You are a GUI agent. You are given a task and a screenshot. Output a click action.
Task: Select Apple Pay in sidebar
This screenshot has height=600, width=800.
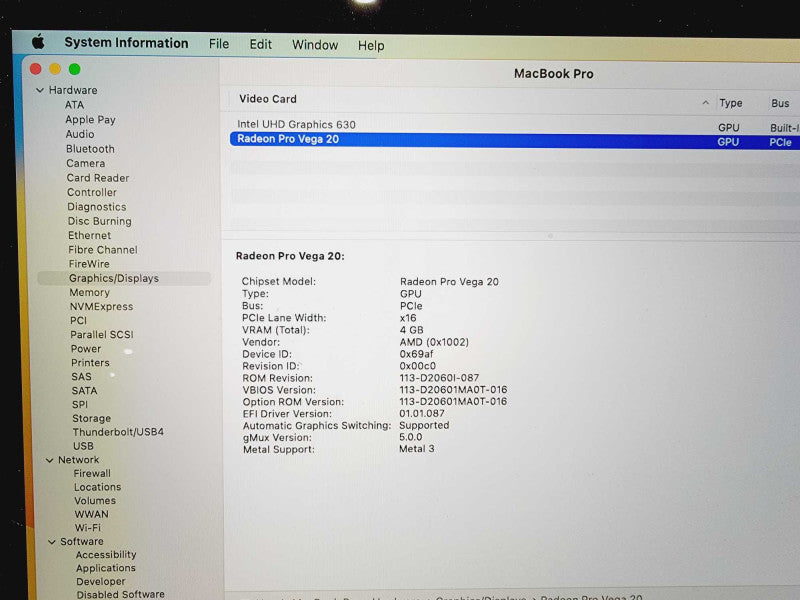90,119
